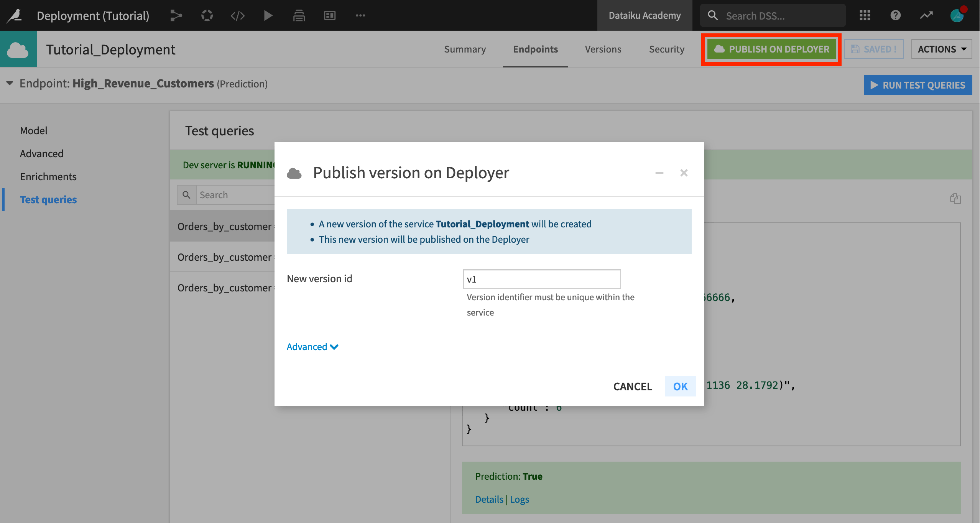The image size is (980, 523).
Task: Expand the Advanced options in dialog
Action: tap(312, 347)
